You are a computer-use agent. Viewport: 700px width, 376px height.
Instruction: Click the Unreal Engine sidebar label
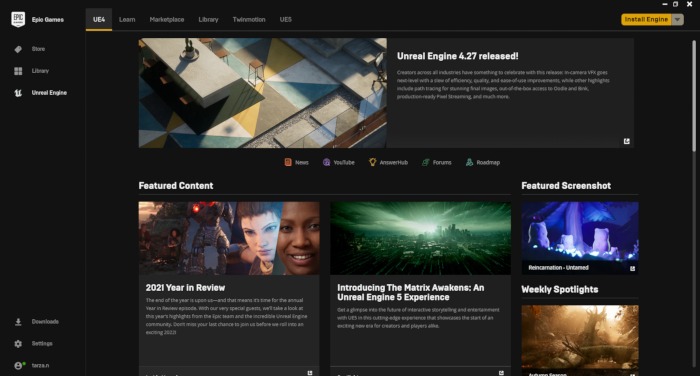[x=49, y=93]
